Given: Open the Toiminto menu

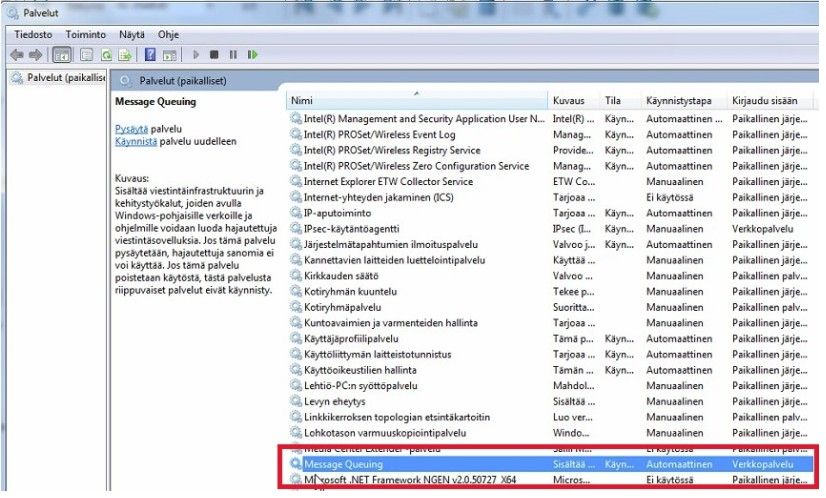Looking at the screenshot, I should [85, 35].
